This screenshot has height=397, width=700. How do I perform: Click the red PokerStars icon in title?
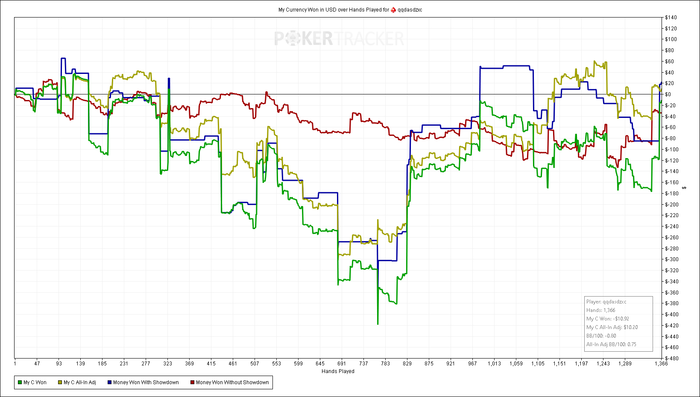pyautogui.click(x=393, y=9)
